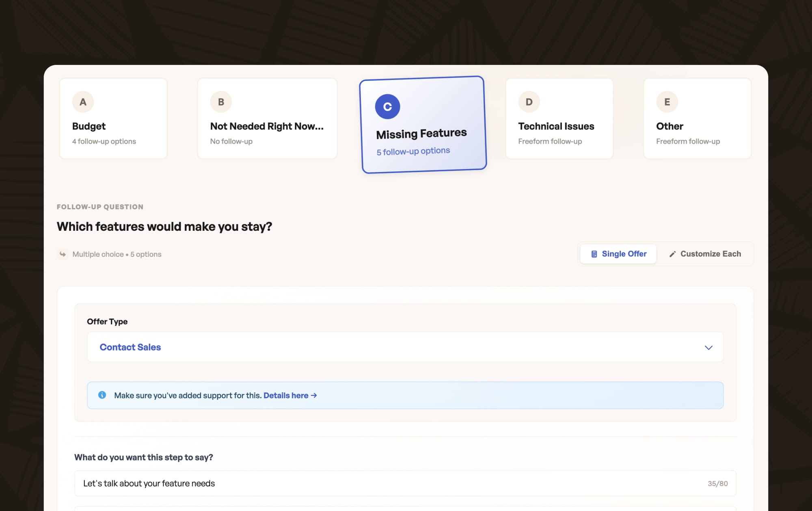812x511 pixels.
Task: Click the blue info icon in banner
Action: [x=102, y=395]
